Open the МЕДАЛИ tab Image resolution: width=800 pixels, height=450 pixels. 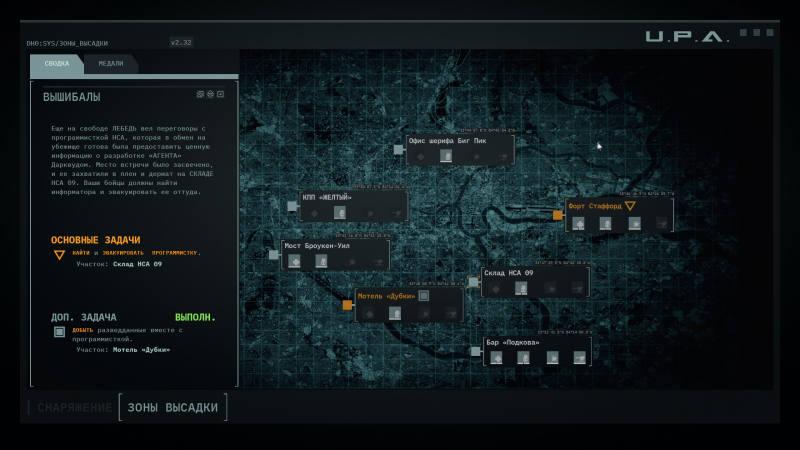tap(111, 64)
